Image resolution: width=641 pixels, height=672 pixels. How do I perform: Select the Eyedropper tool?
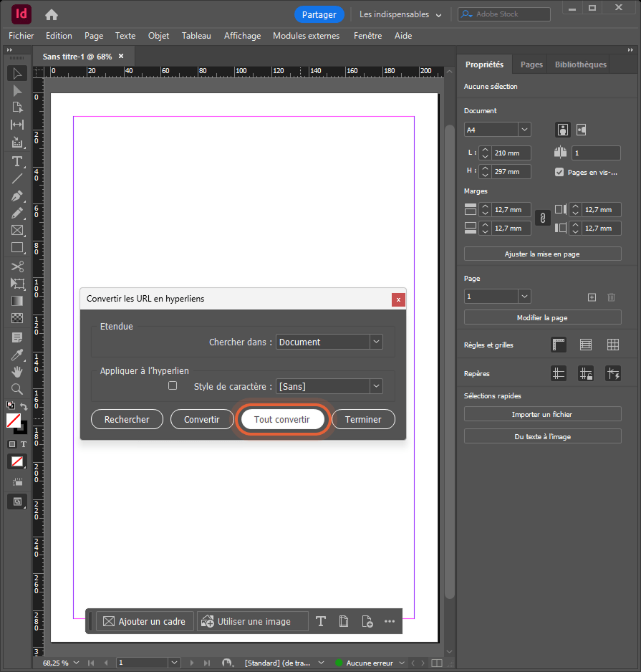(x=17, y=355)
